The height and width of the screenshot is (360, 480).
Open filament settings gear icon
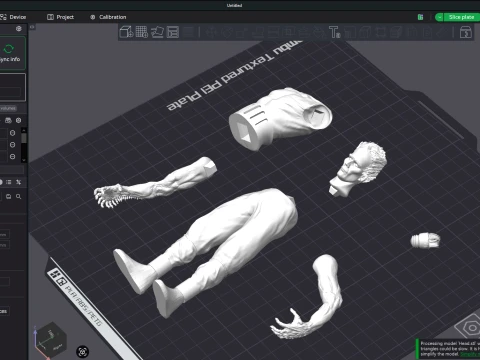[x=19, y=120]
